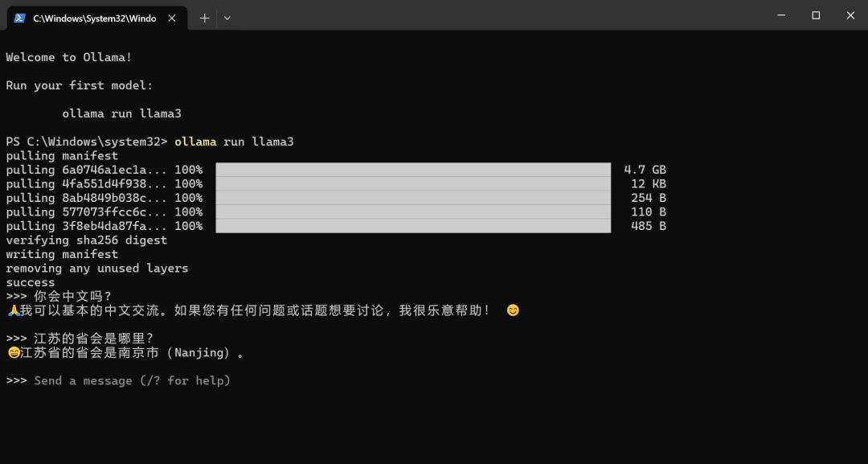868x464 pixels.
Task: Minimize the terminal window
Action: coord(781,15)
